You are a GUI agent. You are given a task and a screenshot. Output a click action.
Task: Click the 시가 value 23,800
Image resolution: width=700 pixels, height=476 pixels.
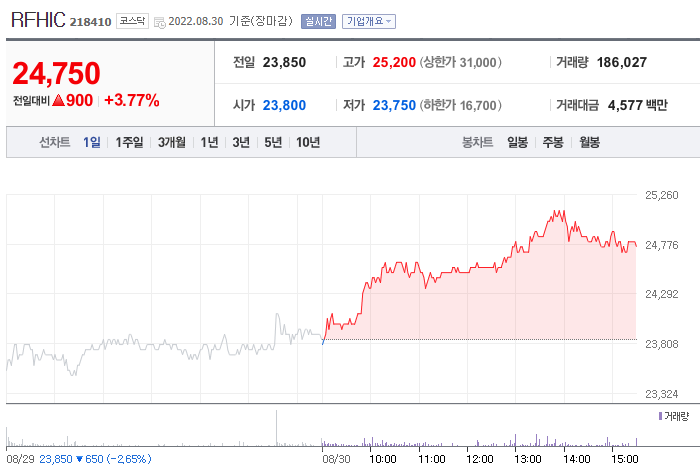click(284, 105)
